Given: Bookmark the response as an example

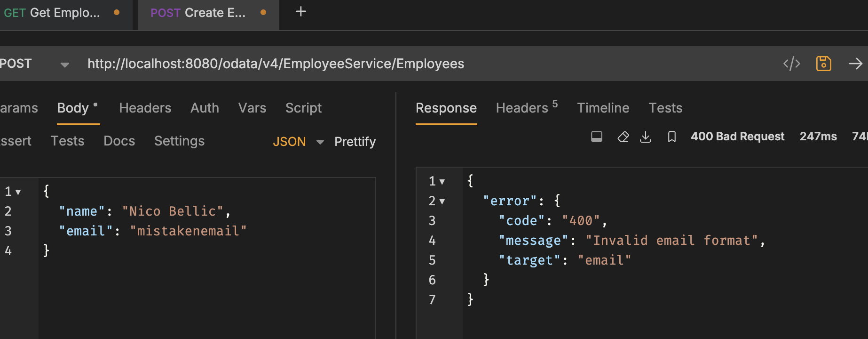Looking at the screenshot, I should 672,137.
